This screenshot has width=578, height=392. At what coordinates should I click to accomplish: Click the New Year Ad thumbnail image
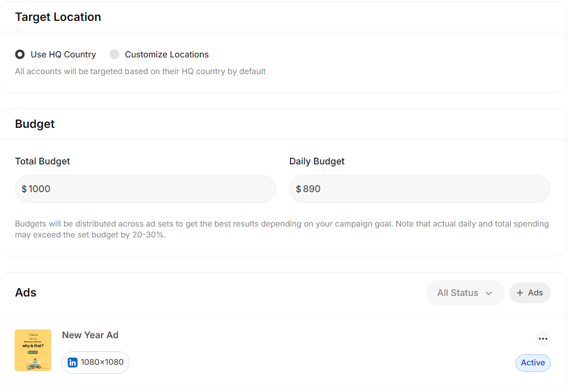33,350
